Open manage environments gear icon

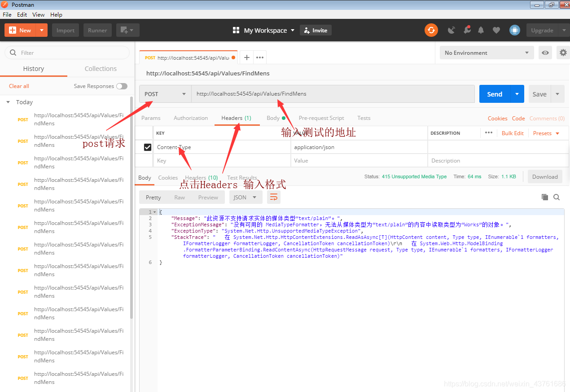pos(563,53)
